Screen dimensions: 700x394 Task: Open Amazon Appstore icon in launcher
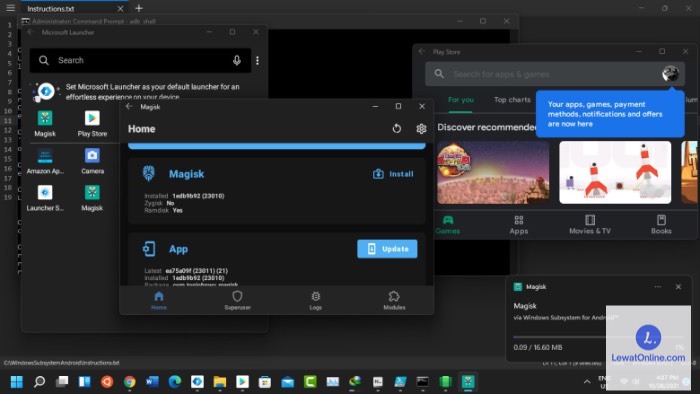(x=45, y=161)
